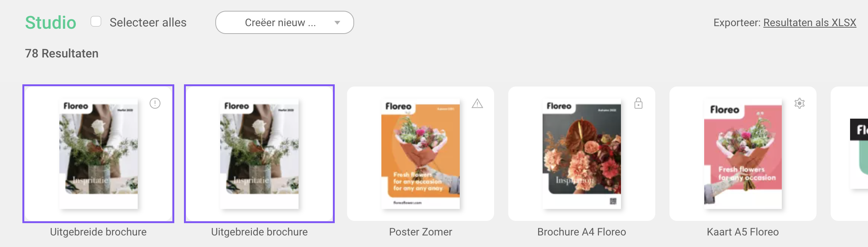
Task: Click the Studio heading
Action: point(51,22)
